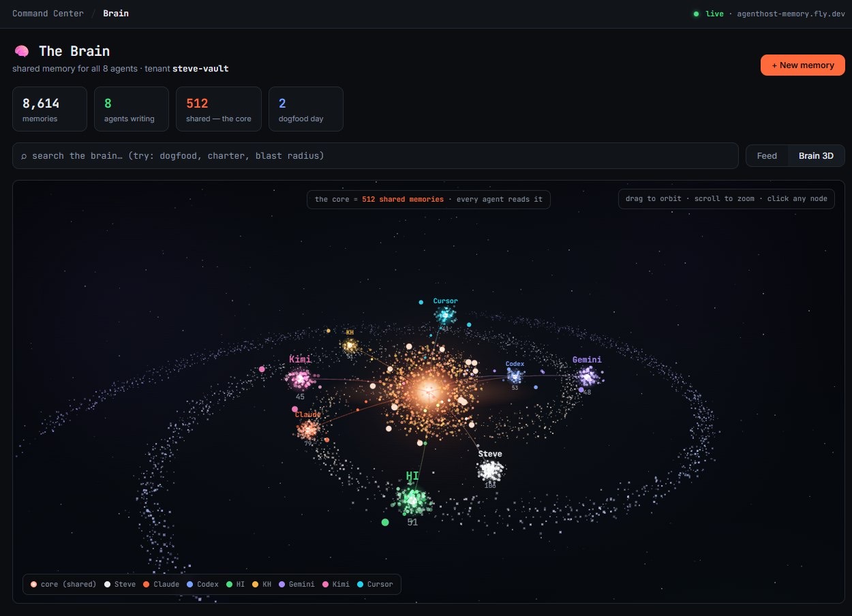Image resolution: width=852 pixels, height=616 pixels.
Task: Click the steve-vault tenant name
Action: point(200,69)
